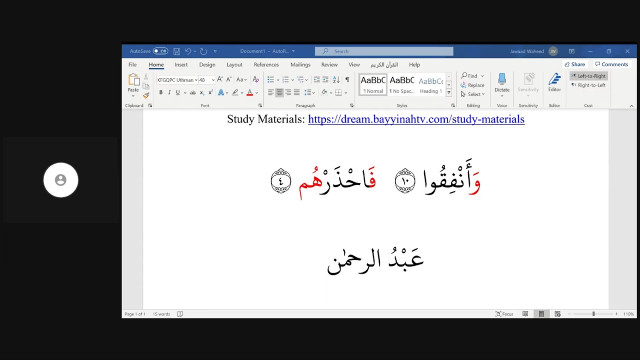This screenshot has width=640, height=360.
Task: Open the Editor tool
Action: [554, 82]
